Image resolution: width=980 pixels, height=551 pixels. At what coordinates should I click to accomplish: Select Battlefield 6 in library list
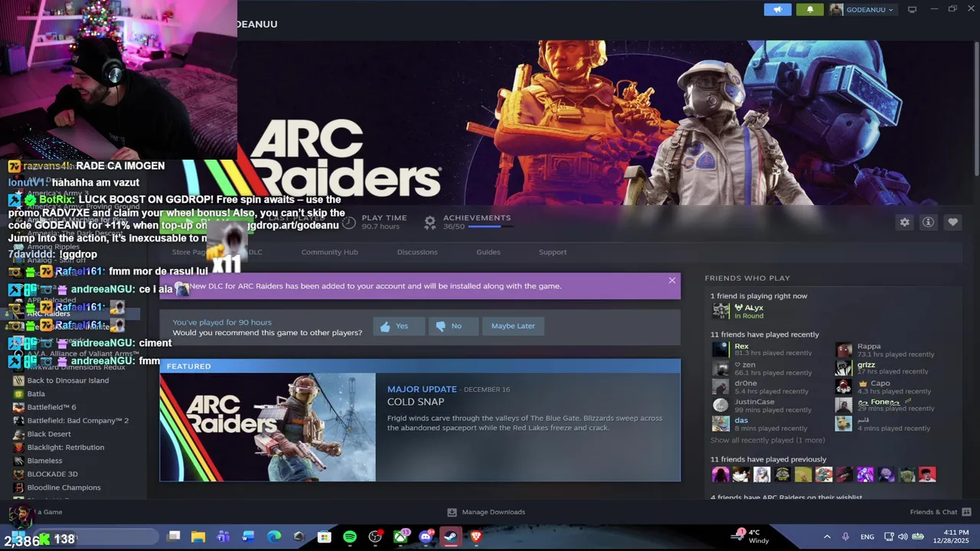point(51,407)
